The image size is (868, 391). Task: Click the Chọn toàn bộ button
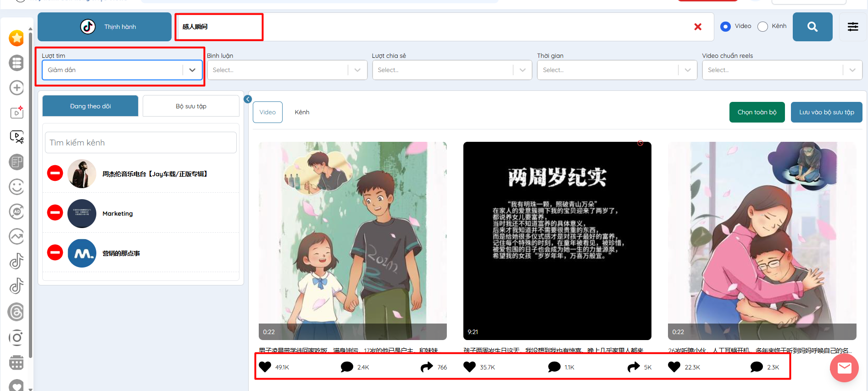[757, 112]
